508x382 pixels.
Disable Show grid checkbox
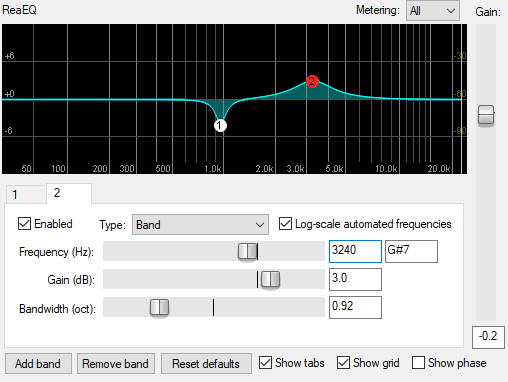point(343,363)
